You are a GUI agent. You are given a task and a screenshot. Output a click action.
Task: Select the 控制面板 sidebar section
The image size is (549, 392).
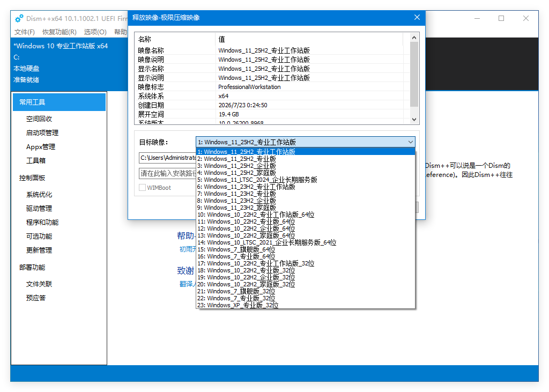32,177
